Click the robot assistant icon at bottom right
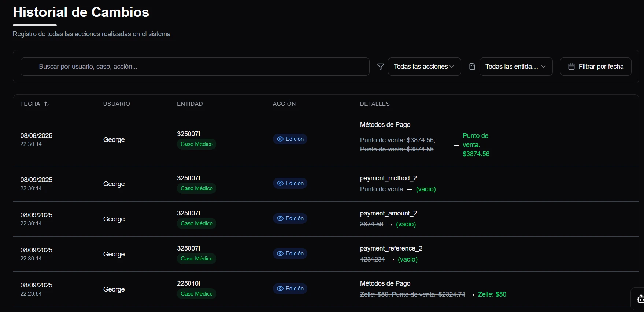Screen dimensions: 644x312 pos(640,298)
